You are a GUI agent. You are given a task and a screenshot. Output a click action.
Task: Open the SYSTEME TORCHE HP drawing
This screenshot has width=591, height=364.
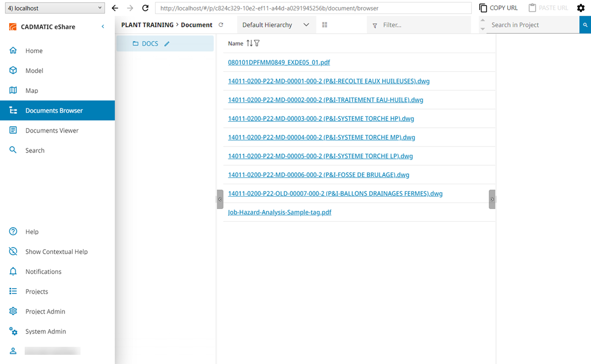pyautogui.click(x=321, y=119)
